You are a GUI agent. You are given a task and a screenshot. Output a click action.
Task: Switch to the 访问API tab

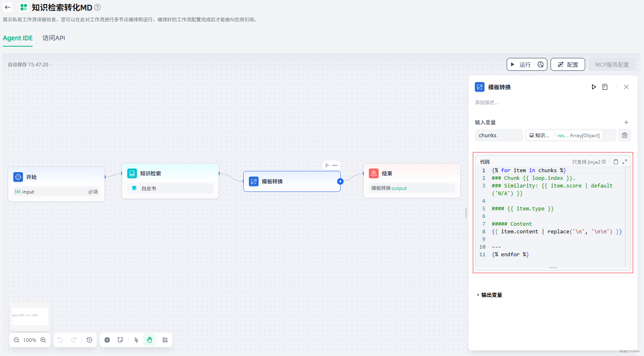click(x=54, y=38)
